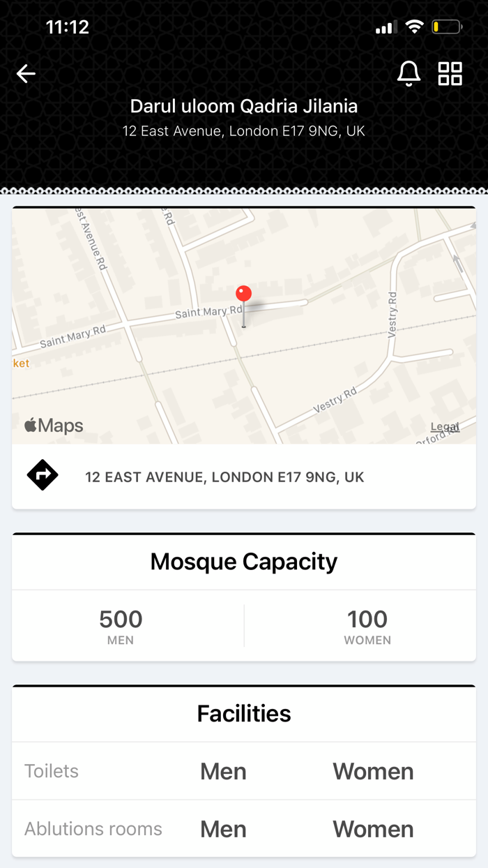Tap Men under Ablutions rooms
Viewport: 488px width, 868px height.
click(223, 829)
